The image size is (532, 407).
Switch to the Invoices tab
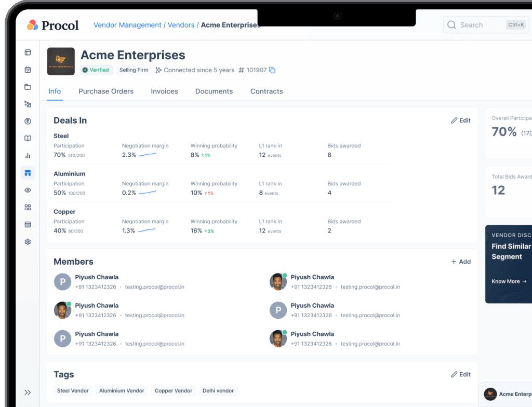(164, 91)
